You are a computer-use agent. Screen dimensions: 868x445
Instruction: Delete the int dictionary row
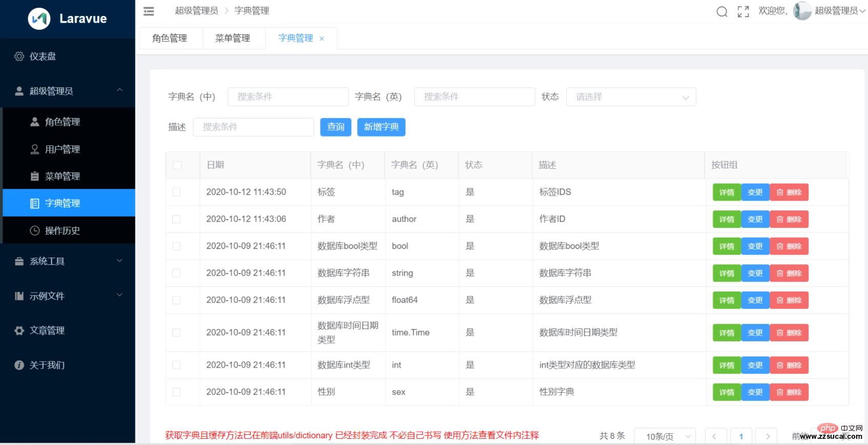[x=789, y=365]
